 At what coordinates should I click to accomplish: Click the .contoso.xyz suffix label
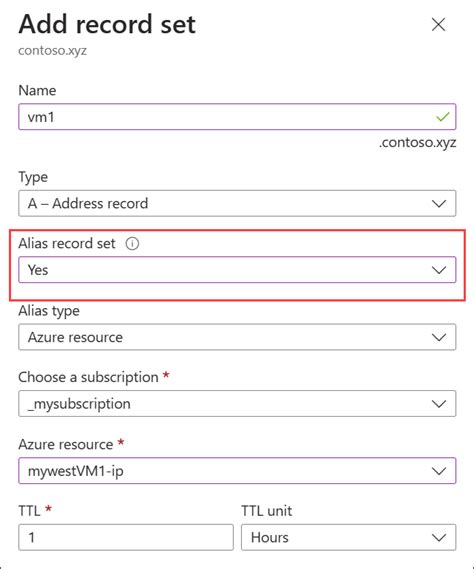tap(417, 142)
